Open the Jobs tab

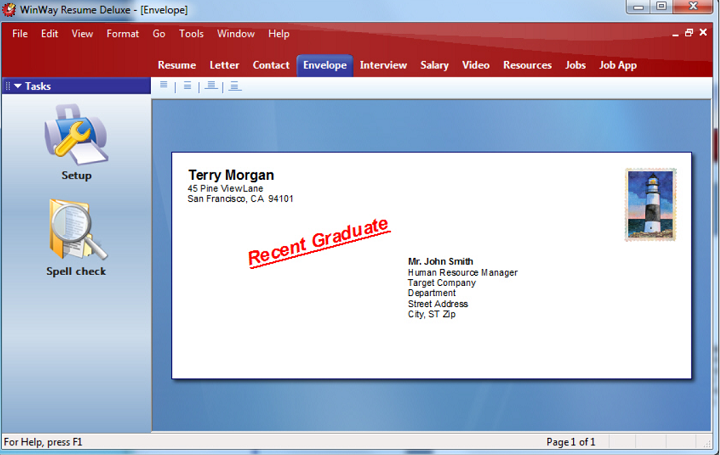tap(575, 65)
